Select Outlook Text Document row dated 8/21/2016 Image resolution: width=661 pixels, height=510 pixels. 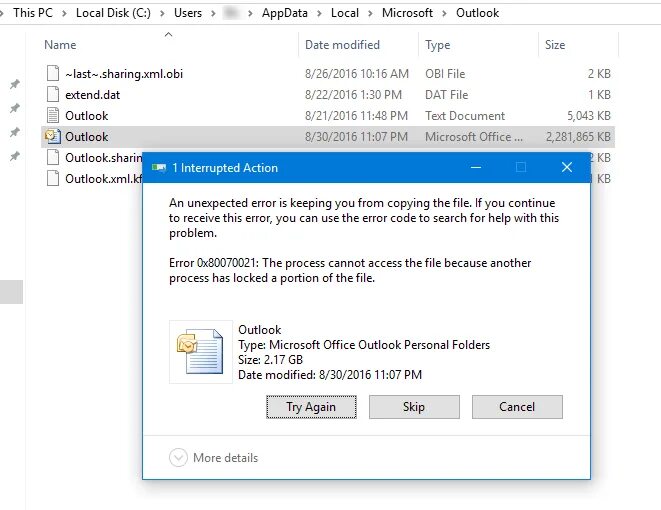pyautogui.click(x=328, y=115)
